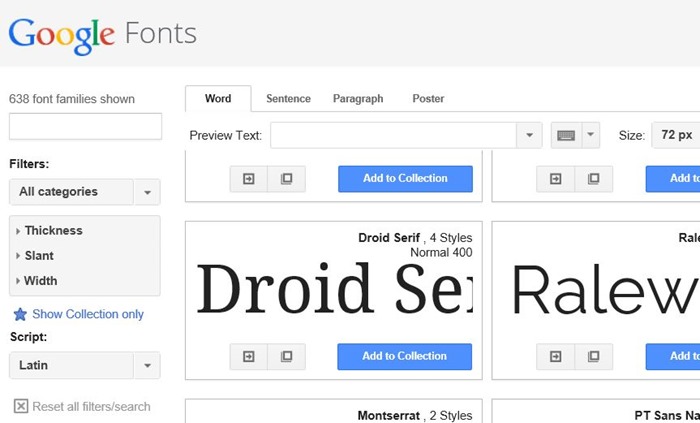Open keyboard layout dropdown arrow

coord(591,135)
